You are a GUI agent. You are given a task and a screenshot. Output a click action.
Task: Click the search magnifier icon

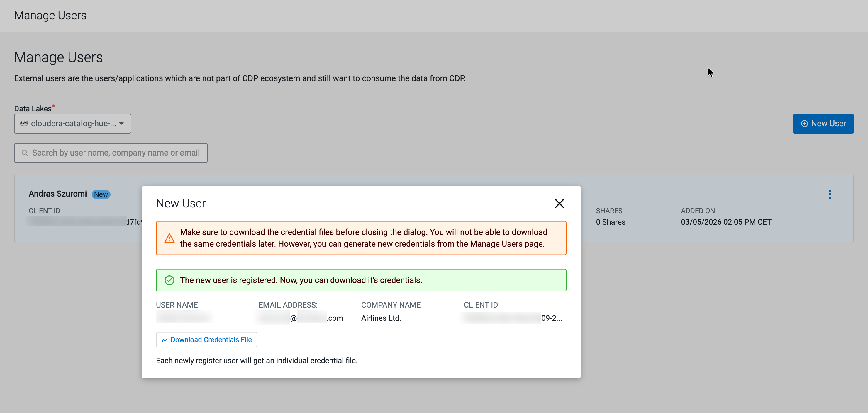[25, 153]
